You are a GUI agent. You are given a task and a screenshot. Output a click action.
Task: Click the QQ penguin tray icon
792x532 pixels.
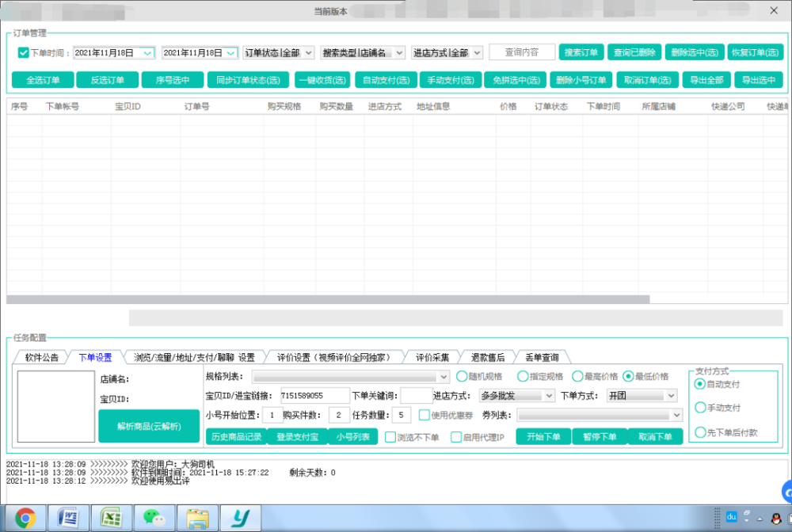coord(776,518)
